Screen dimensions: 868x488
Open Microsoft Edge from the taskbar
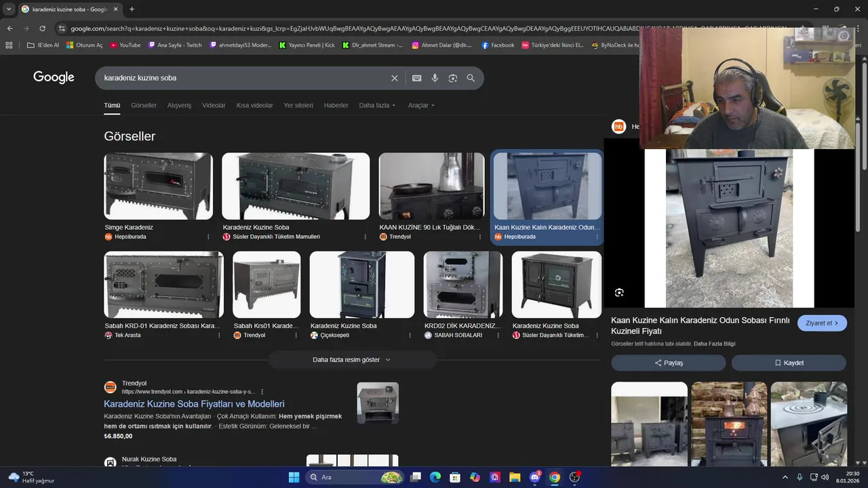point(435,477)
